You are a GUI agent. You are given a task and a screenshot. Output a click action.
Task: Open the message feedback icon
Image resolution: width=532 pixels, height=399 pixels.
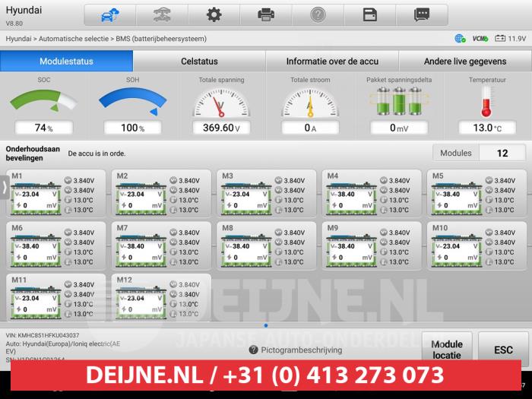(422, 14)
